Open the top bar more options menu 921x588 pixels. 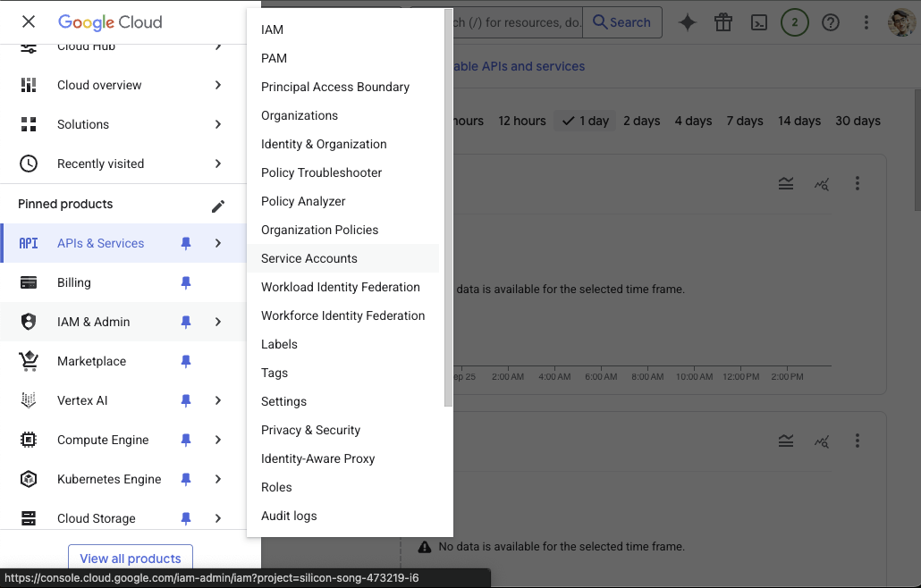tap(866, 22)
